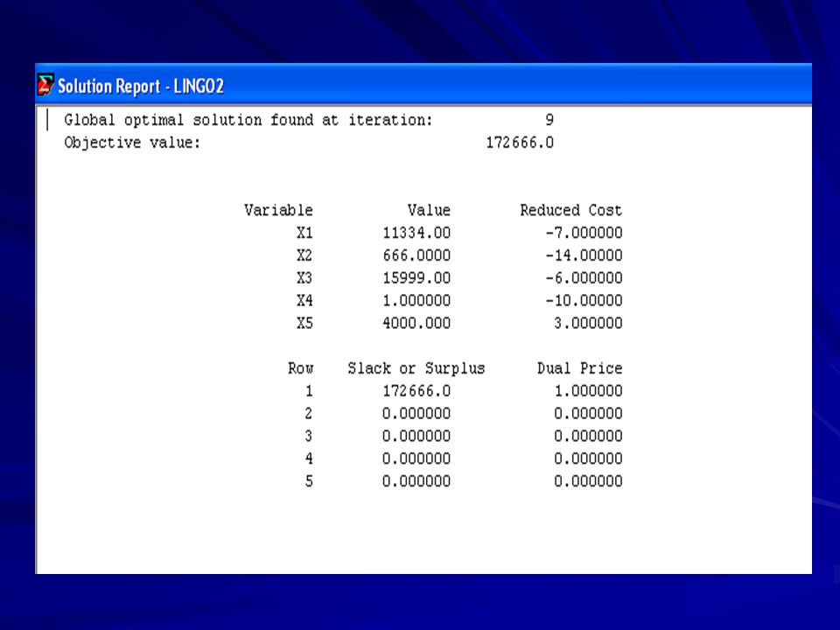Screen dimensions: 840x630
Task: Click the 'Row' column header
Action: pos(300,368)
